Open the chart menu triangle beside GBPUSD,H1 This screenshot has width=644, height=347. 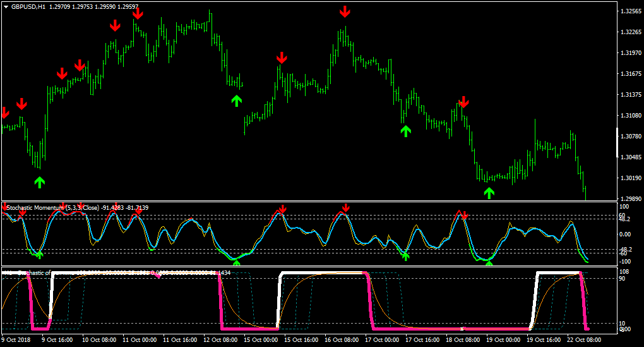click(6, 6)
